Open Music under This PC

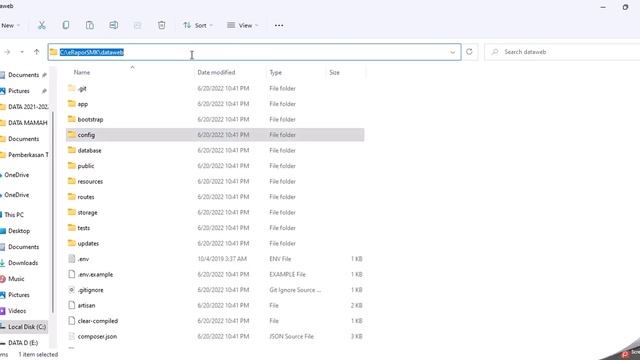(x=16, y=279)
